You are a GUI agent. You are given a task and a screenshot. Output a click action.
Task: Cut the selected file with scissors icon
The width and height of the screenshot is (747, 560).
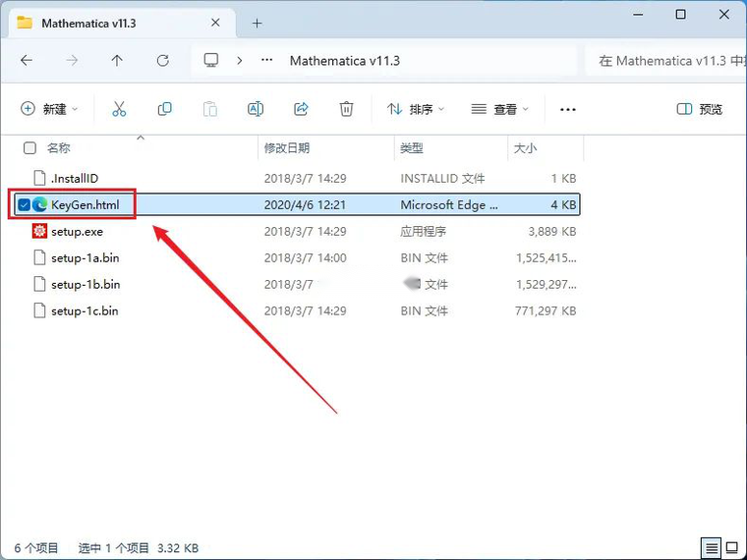pyautogui.click(x=119, y=109)
